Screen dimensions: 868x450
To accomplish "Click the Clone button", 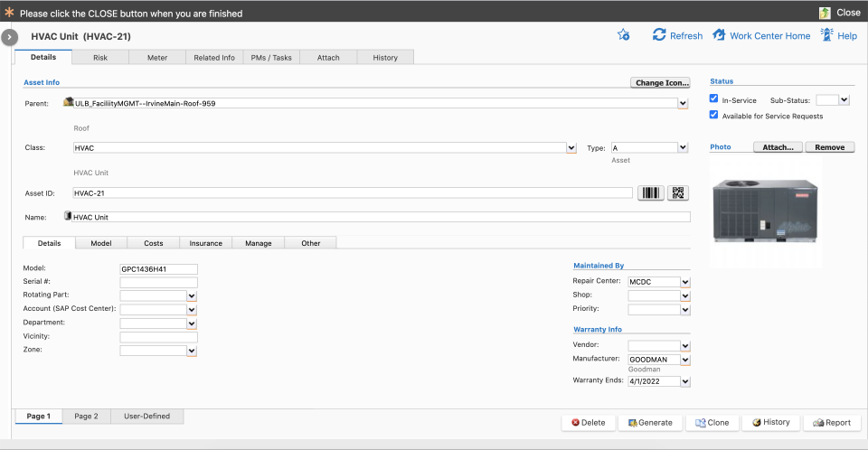I will click(x=710, y=422).
